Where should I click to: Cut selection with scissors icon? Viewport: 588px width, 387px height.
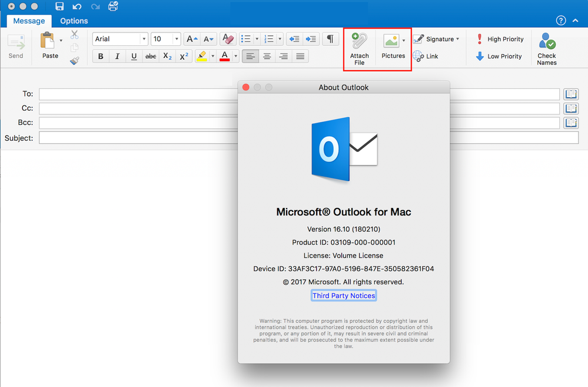click(75, 35)
